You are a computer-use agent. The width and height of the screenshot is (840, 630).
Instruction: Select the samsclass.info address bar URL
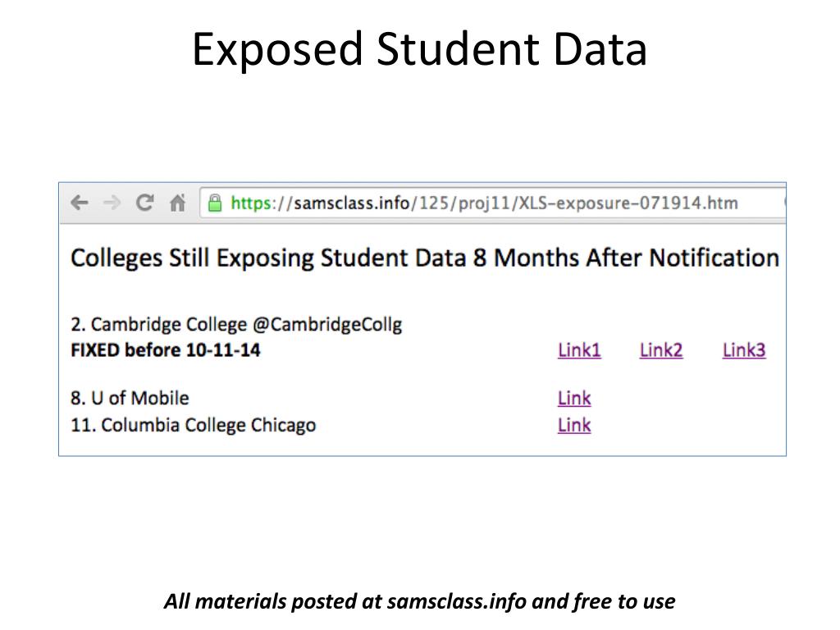point(484,203)
